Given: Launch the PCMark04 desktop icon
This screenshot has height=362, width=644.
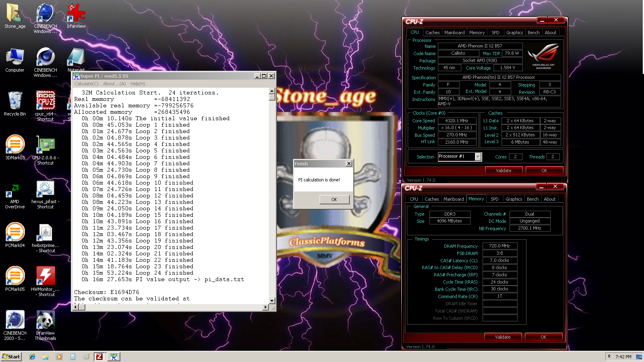Looking at the screenshot, I should (x=15, y=235).
